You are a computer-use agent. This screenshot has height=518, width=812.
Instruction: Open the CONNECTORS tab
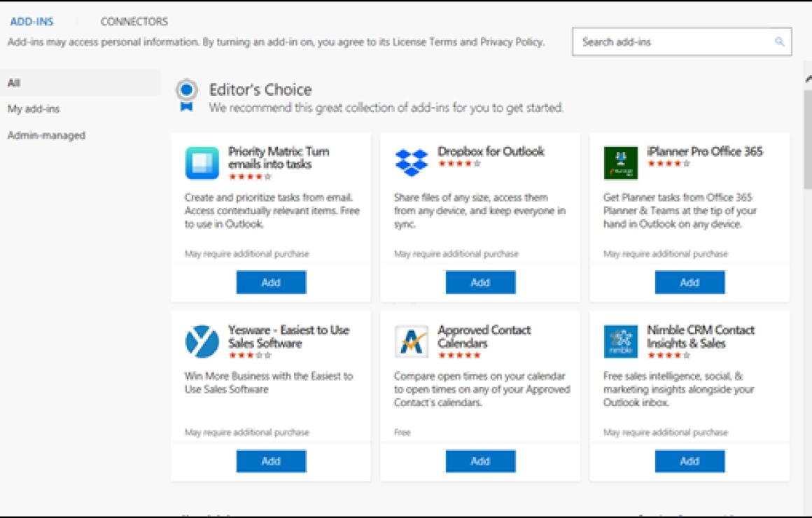click(134, 22)
